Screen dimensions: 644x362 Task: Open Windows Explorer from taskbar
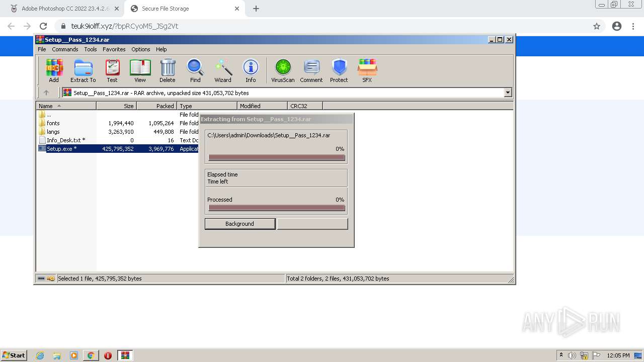click(x=57, y=355)
